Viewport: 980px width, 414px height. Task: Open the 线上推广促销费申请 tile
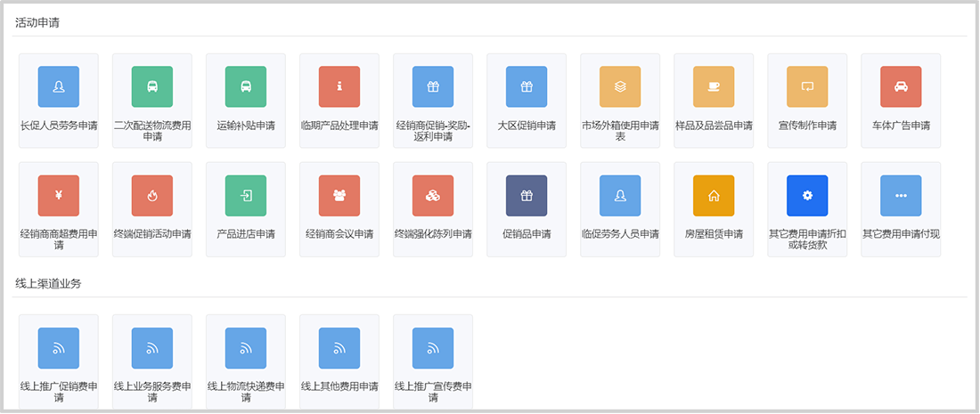click(x=59, y=361)
